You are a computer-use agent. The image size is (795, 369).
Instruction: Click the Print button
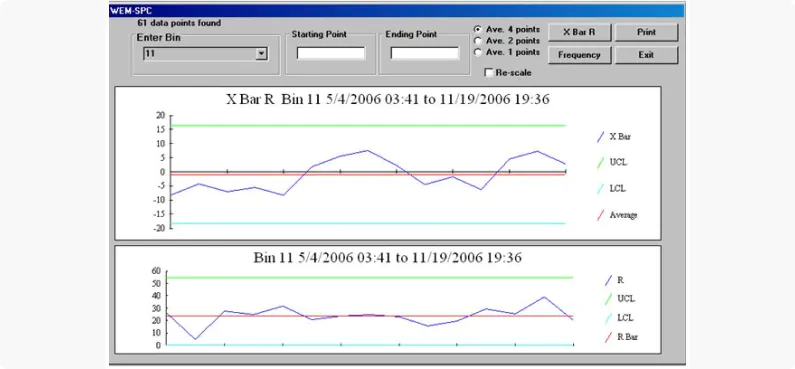click(x=646, y=32)
